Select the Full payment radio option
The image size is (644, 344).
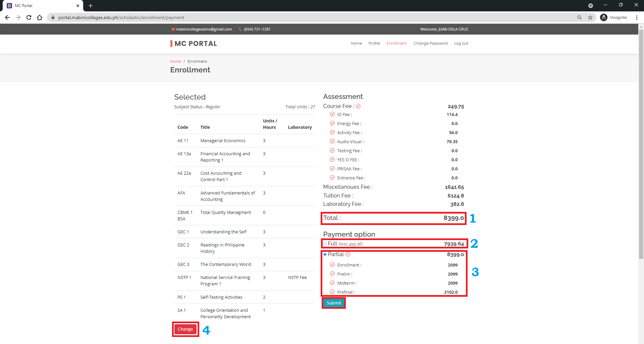tap(325, 244)
